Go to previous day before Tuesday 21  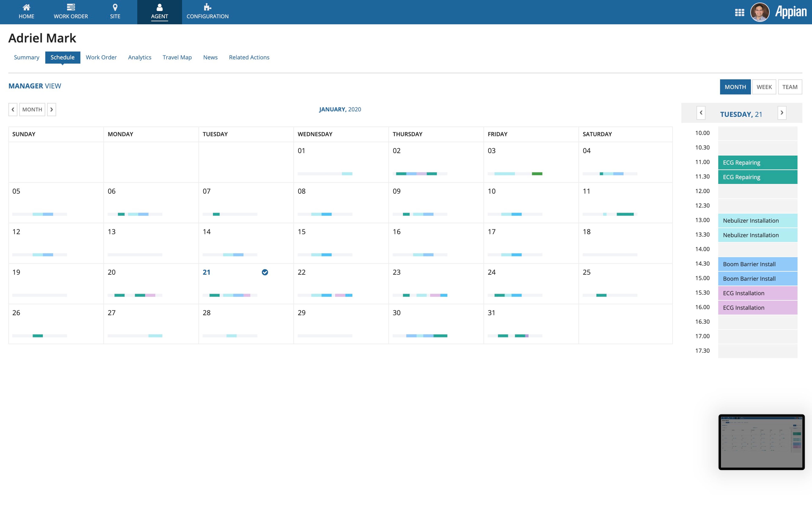click(x=701, y=113)
